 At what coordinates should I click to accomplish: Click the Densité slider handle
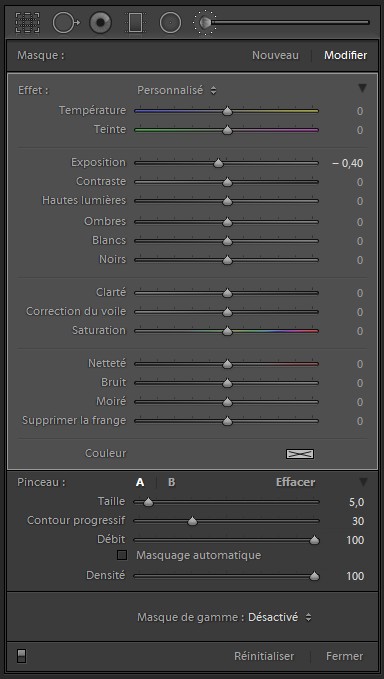click(x=315, y=577)
